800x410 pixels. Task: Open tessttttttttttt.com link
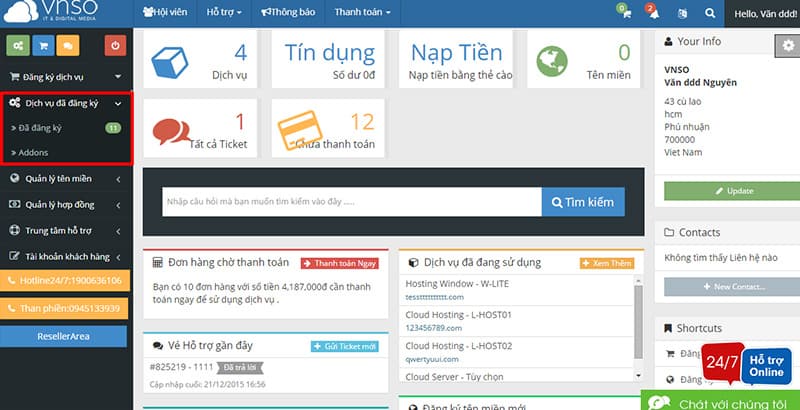click(435, 297)
